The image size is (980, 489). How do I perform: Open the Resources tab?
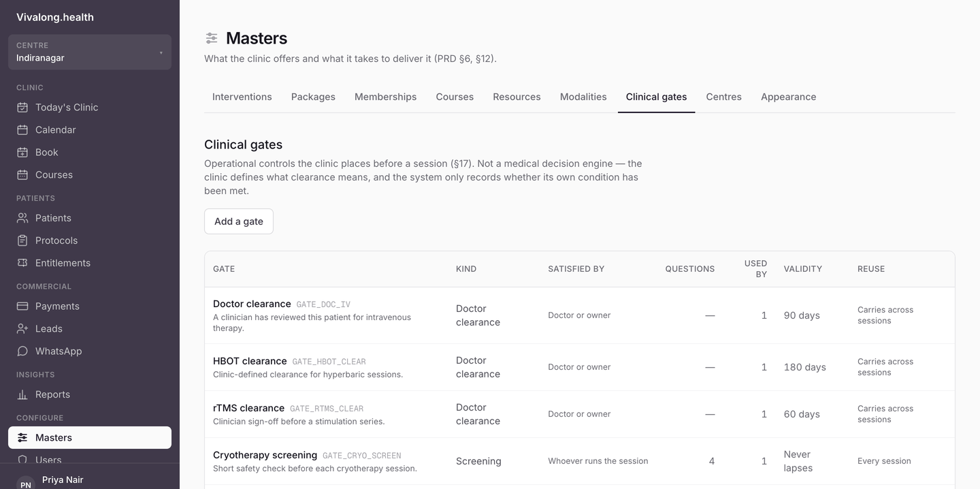coord(517,97)
